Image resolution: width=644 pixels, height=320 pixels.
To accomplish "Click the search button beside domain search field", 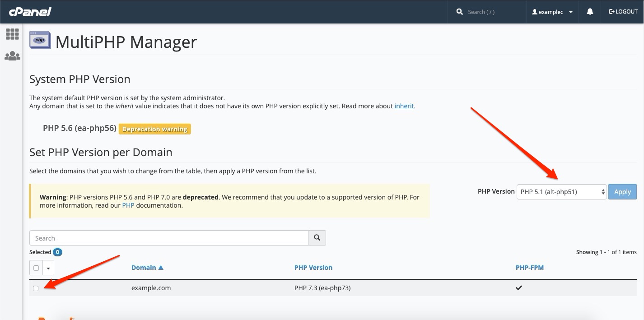I will pos(317,238).
